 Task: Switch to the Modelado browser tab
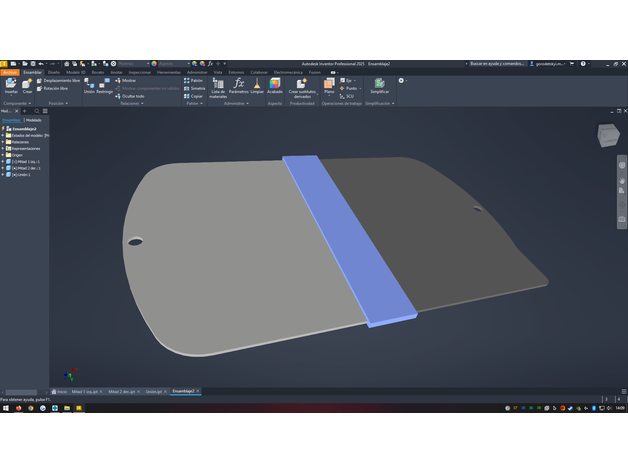tap(34, 119)
